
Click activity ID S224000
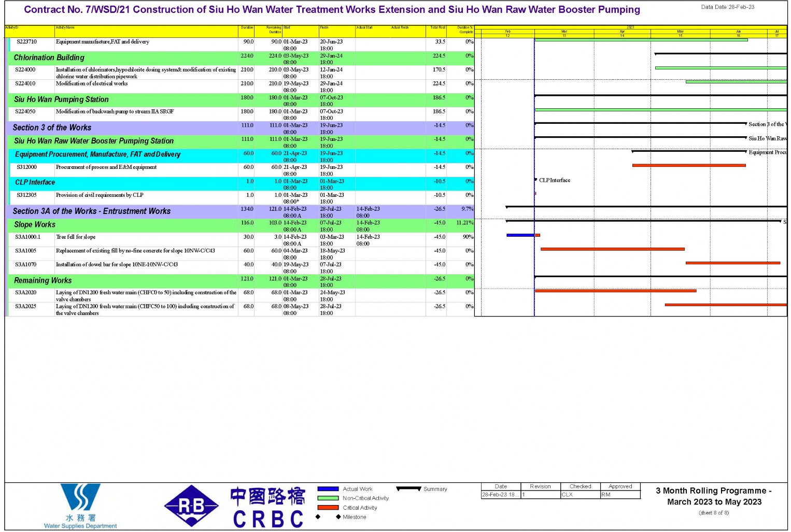tap(25, 69)
